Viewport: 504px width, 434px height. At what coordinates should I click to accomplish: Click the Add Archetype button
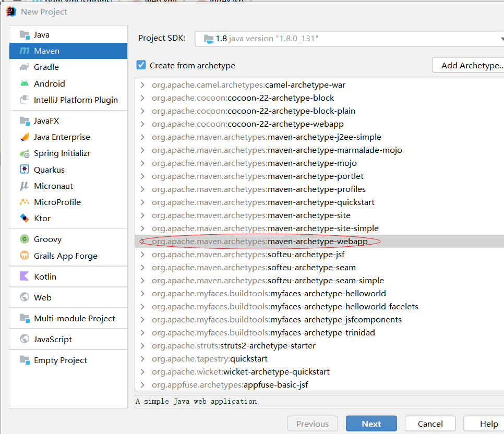click(469, 65)
